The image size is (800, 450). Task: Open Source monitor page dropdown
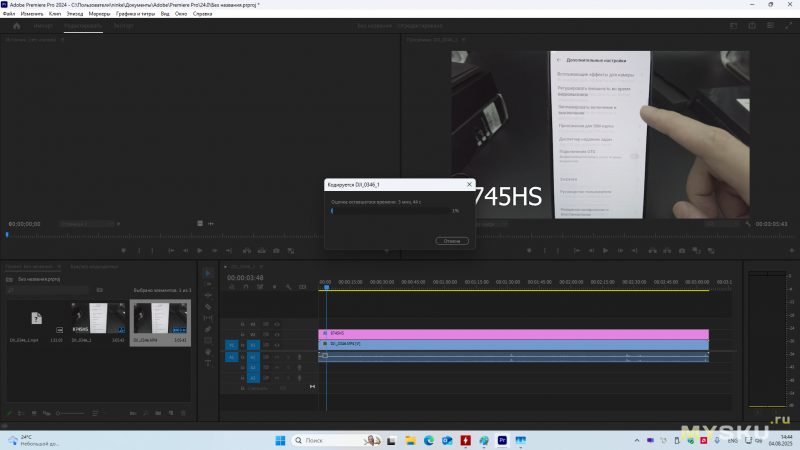pyautogui.click(x=87, y=224)
